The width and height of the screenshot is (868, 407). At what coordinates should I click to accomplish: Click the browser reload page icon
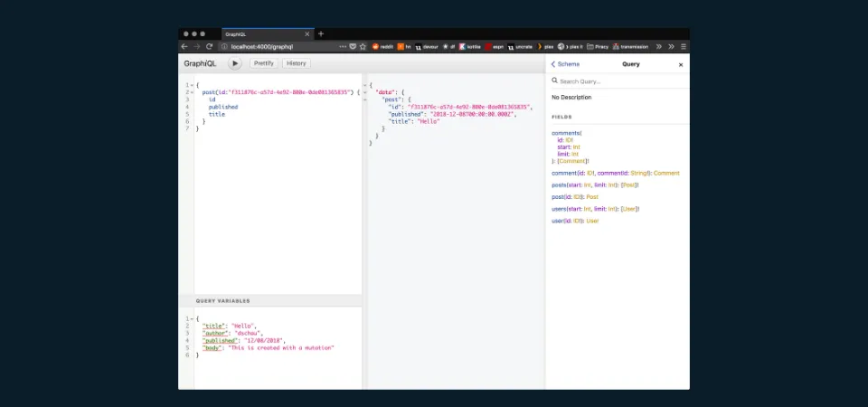pyautogui.click(x=210, y=46)
